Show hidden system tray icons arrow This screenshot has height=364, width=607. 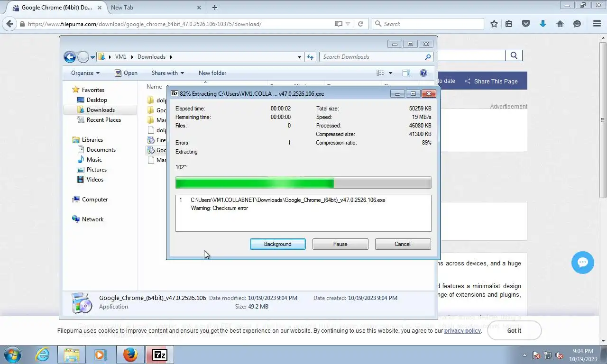tap(524, 355)
